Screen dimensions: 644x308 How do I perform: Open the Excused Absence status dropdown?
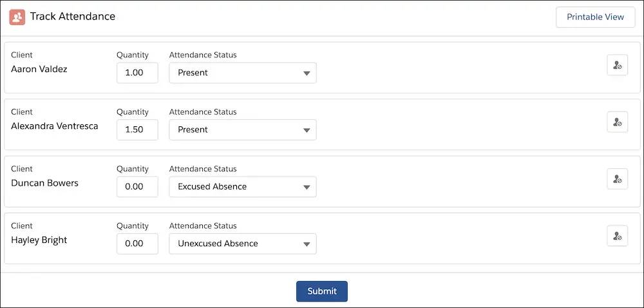pos(243,187)
